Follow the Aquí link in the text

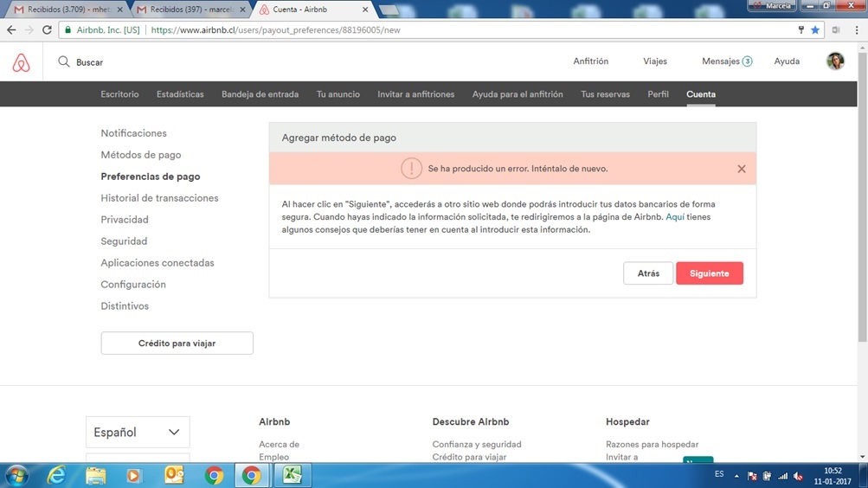click(x=675, y=217)
